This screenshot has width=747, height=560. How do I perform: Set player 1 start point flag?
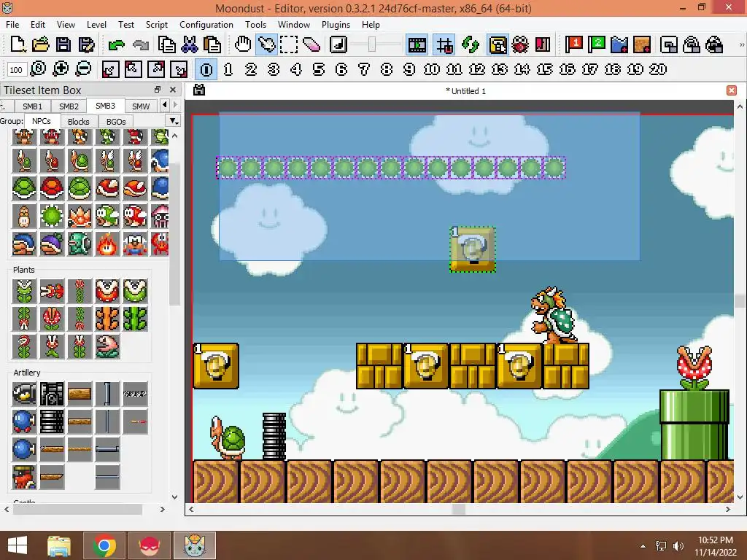point(573,44)
